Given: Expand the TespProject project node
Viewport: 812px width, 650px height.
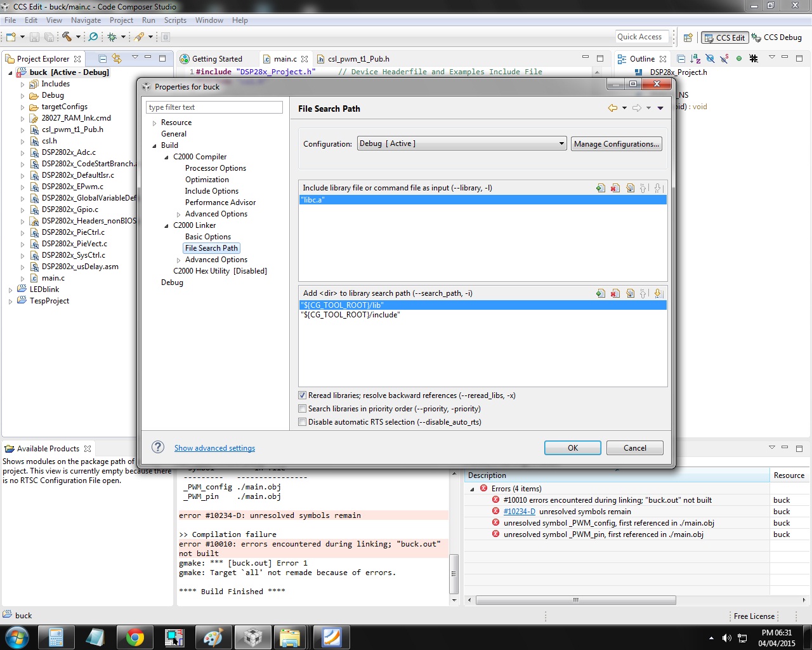Looking at the screenshot, I should (10, 302).
